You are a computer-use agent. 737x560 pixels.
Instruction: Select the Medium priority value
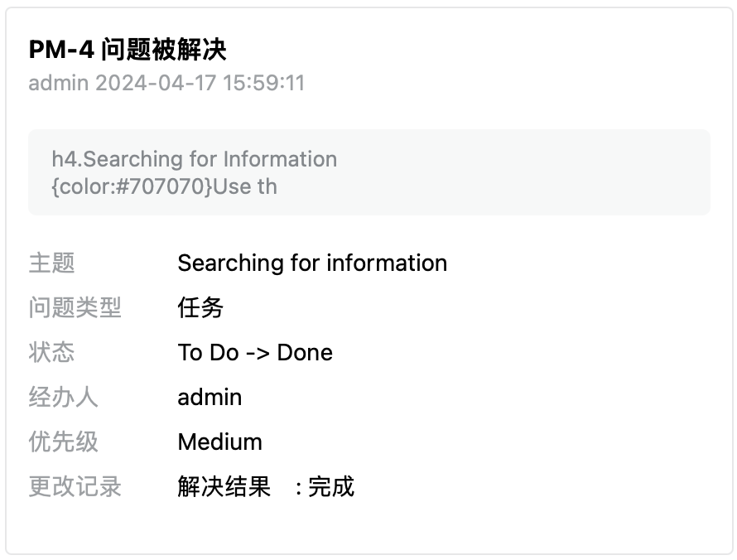219,442
